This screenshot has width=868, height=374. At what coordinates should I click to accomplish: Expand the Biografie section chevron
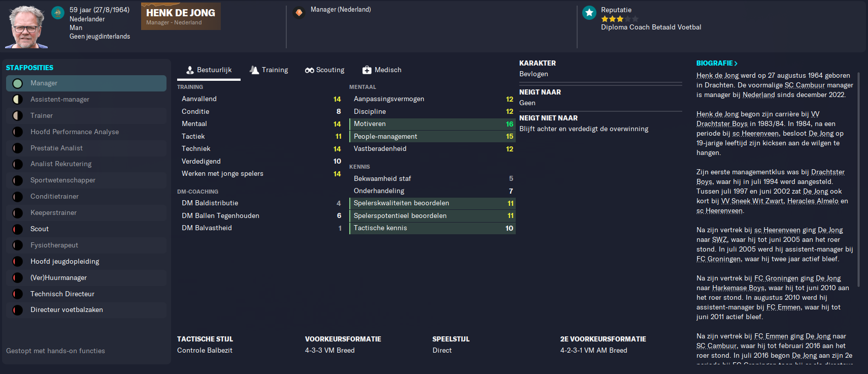[736, 64]
